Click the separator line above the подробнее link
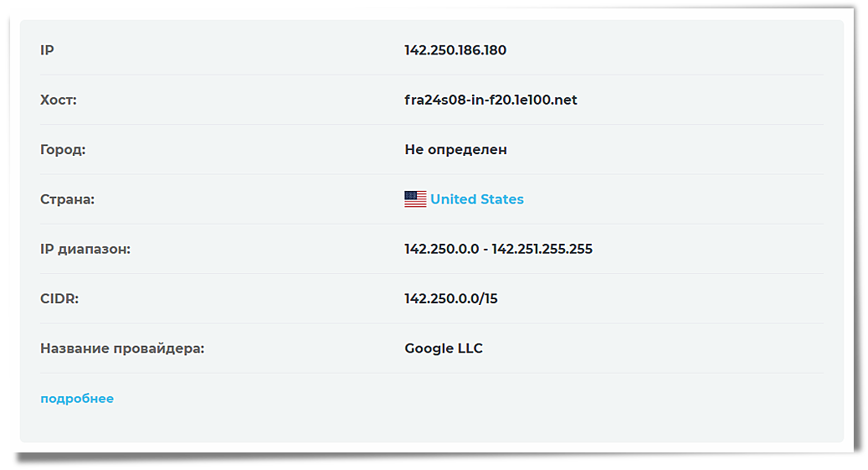This screenshot has height=470, width=868. (x=432, y=373)
